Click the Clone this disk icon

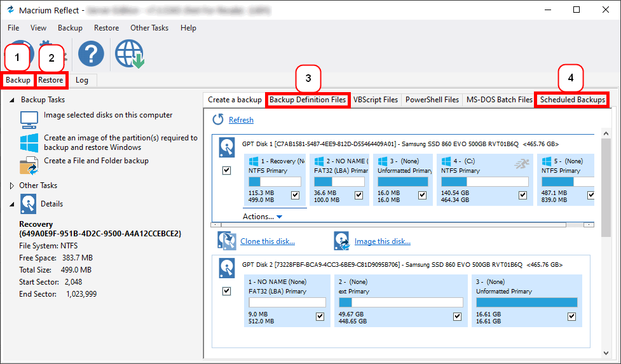point(227,241)
